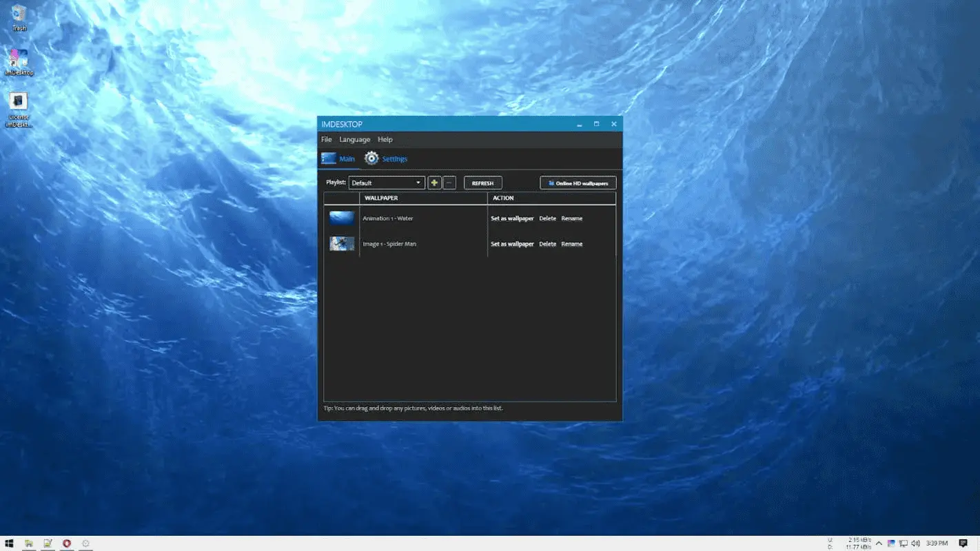Remove the playlist with the minus icon

click(x=449, y=183)
